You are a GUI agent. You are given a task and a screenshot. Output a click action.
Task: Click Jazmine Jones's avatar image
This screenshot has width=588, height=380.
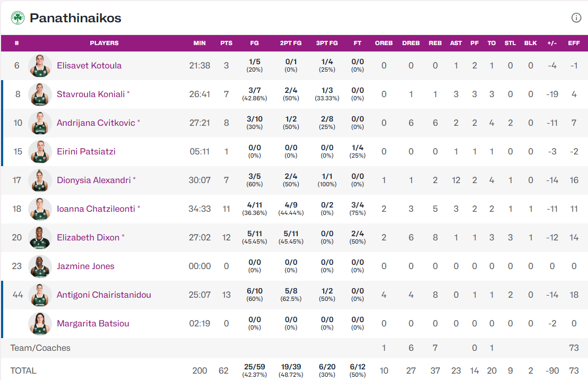click(x=40, y=266)
